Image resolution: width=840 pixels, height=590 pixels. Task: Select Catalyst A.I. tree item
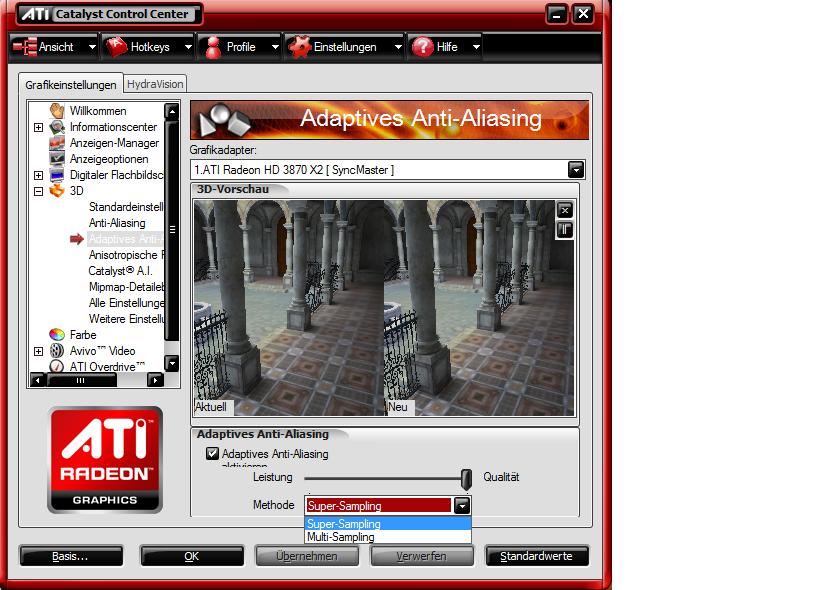[120, 271]
